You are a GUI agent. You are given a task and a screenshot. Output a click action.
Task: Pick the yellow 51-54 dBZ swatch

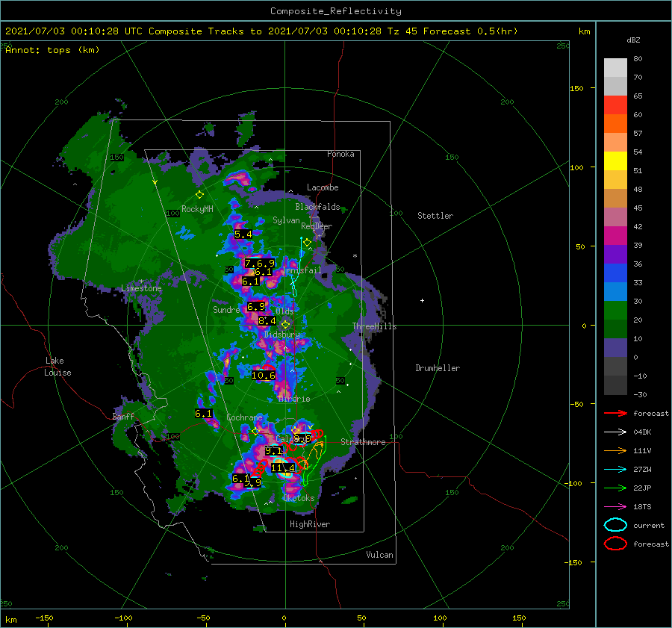pyautogui.click(x=615, y=161)
